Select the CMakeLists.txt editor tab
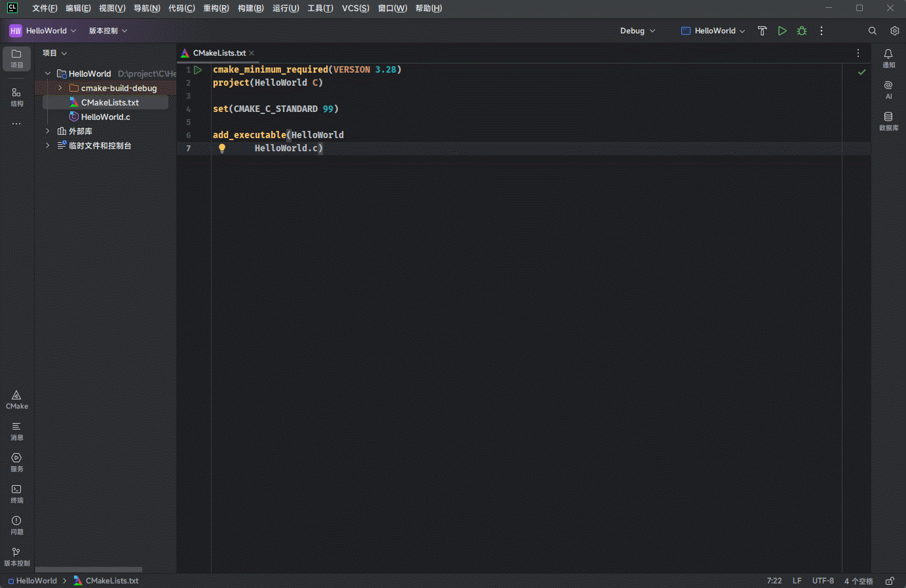Viewport: 906px width, 588px height. [219, 53]
